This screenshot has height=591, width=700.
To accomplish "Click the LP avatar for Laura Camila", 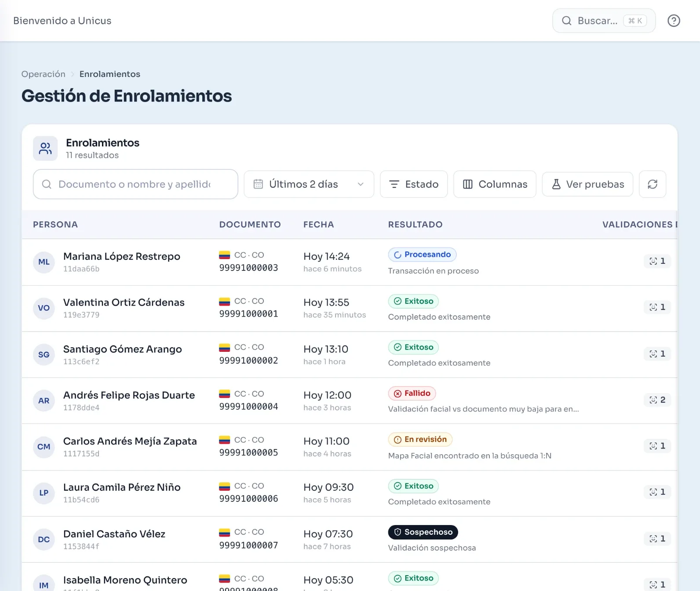I will coord(44,493).
